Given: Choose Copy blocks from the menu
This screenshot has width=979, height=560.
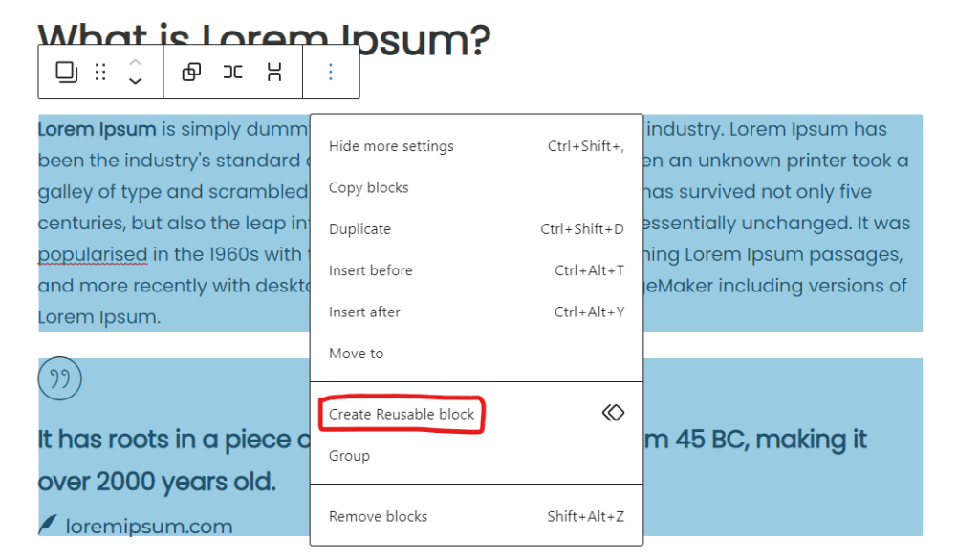Looking at the screenshot, I should (x=476, y=188).
